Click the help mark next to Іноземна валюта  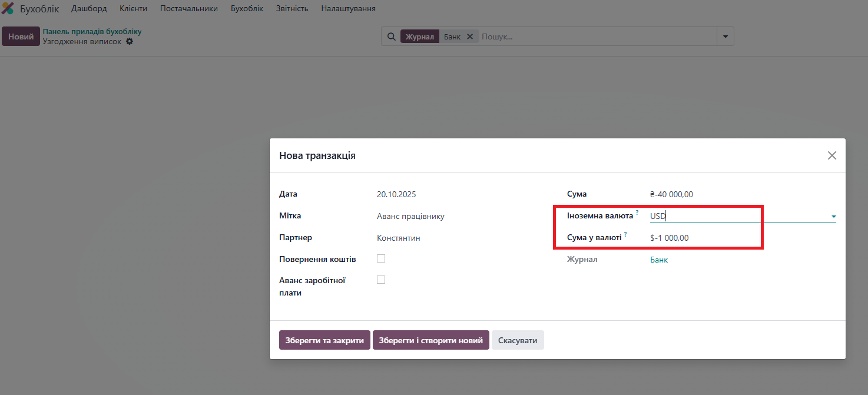point(637,213)
